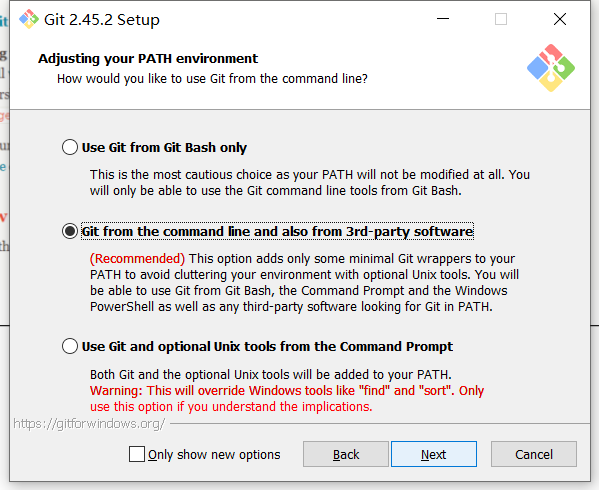Click Next to continue the installation
The width and height of the screenshot is (599, 490).
(434, 454)
